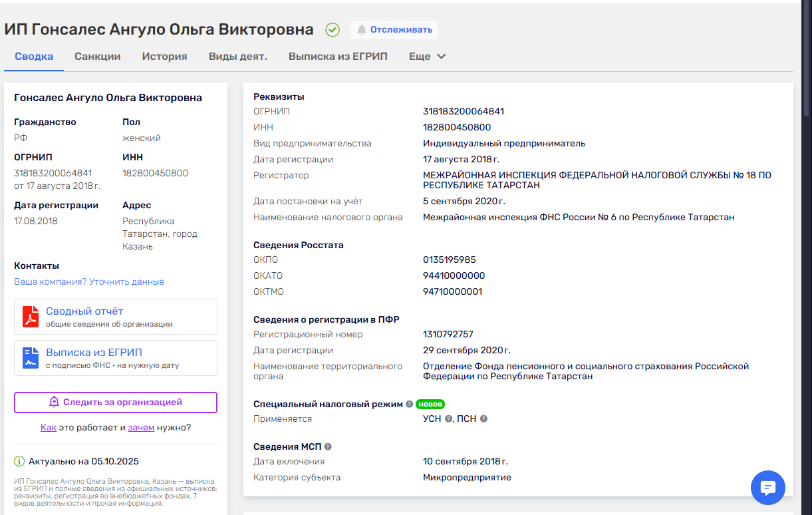This screenshot has width=812, height=515.
Task: Click the left card name heading Гонсалес Ангуло
Action: pos(108,98)
